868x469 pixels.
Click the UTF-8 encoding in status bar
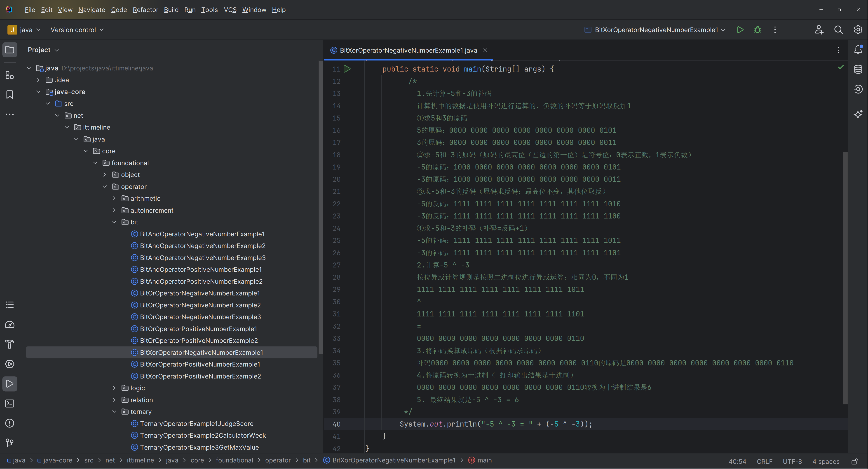pos(792,461)
